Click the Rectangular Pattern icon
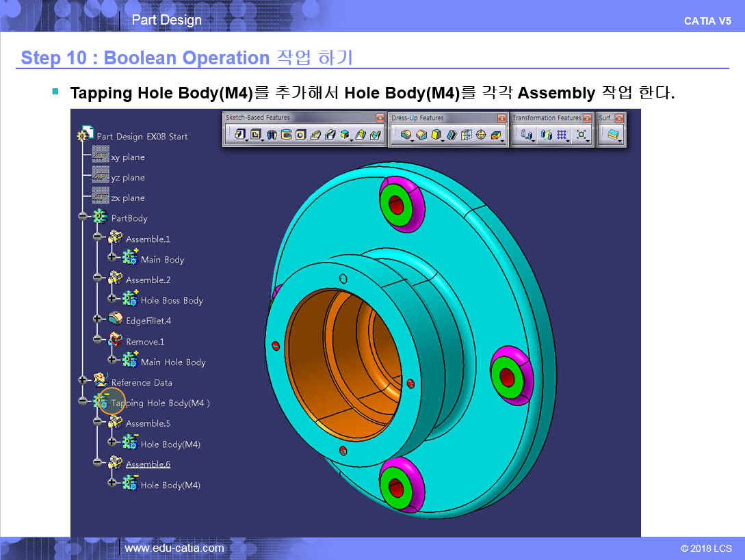 (562, 135)
